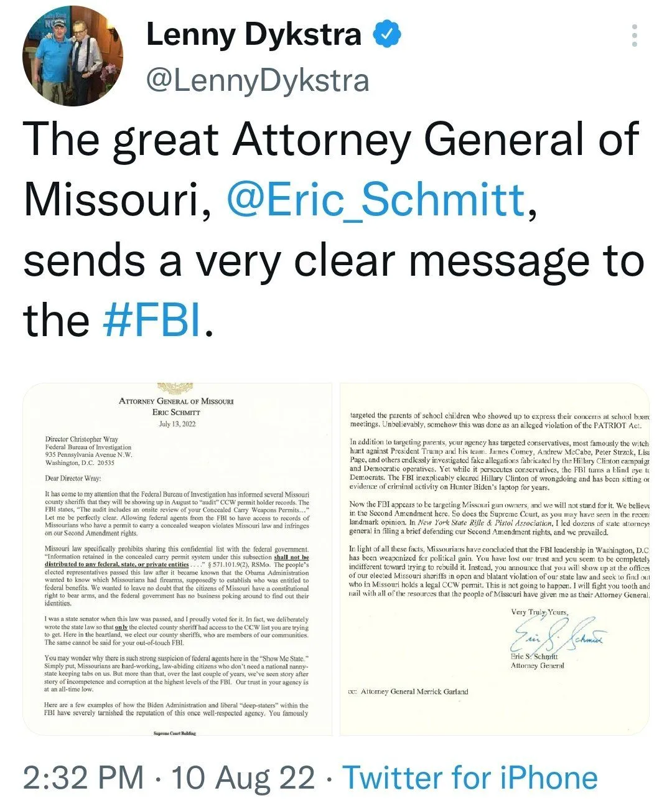Click the 2:32 PM tweet time

83,778
